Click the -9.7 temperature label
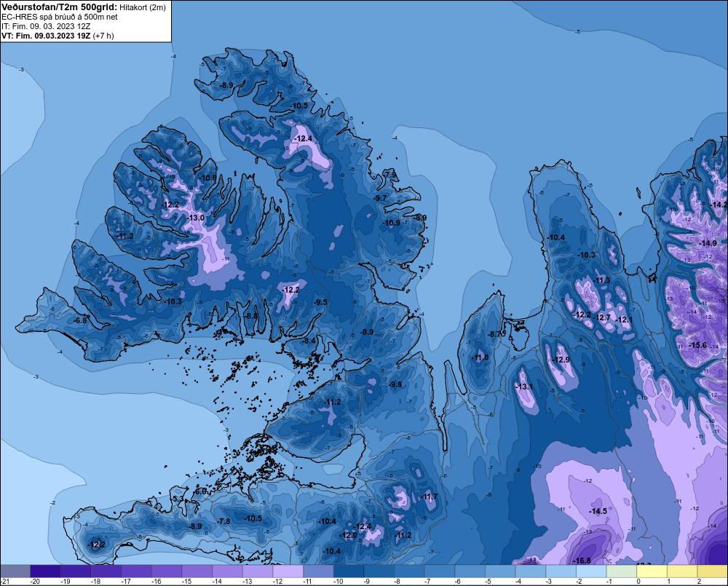The width and height of the screenshot is (728, 586). coord(380,198)
